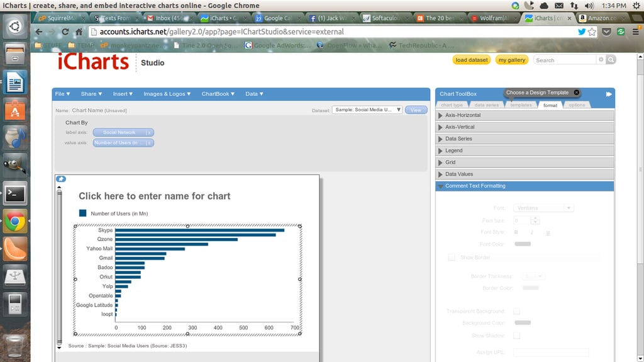The image size is (644, 362).
Task: Click the blue star icon above chart
Action: pyautogui.click(x=61, y=179)
